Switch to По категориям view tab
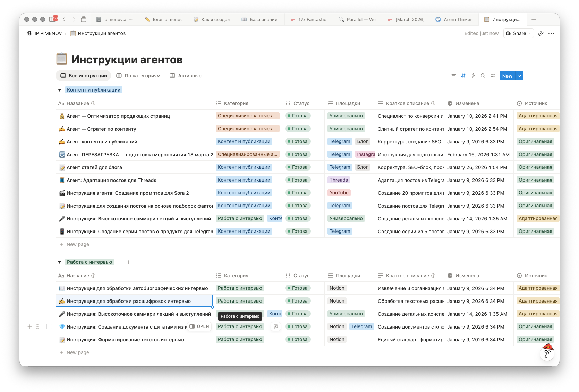Screen dimensions: 579x392 pos(138,76)
